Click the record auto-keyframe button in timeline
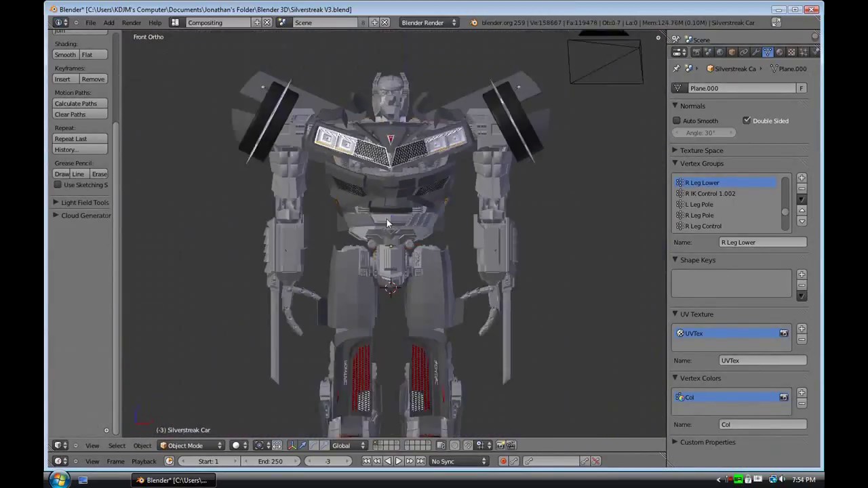Screen dimensions: 868x488 coord(503,461)
